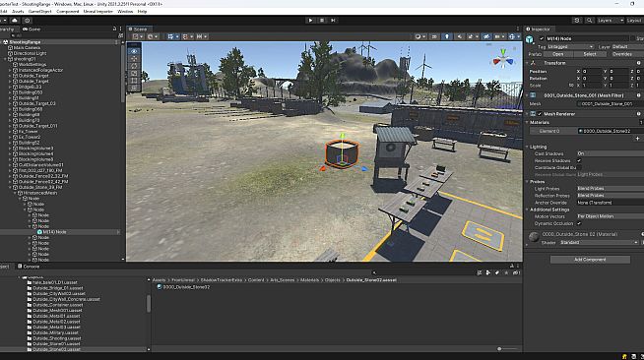Open the draw mode shading dropdown
This screenshot has width=644, height=360.
(419, 36)
